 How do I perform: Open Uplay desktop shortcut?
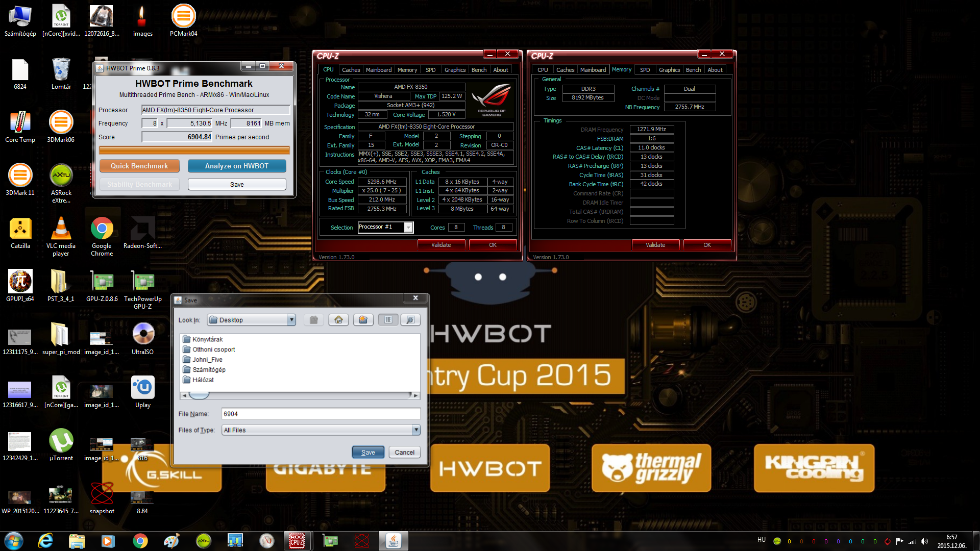142,392
